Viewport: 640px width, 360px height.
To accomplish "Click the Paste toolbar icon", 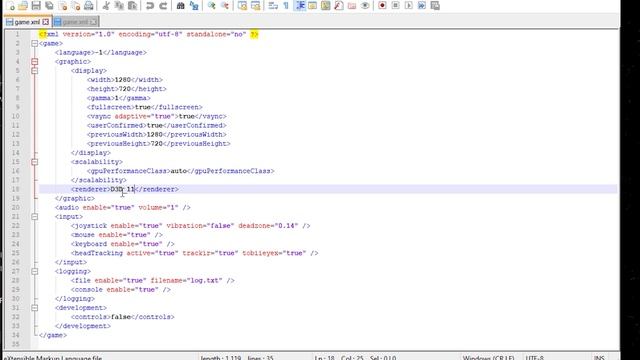I will click(132, 6).
